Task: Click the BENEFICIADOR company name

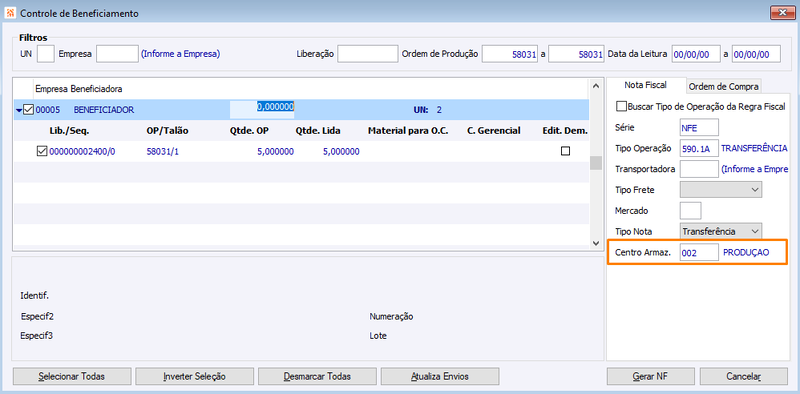Action: click(104, 110)
